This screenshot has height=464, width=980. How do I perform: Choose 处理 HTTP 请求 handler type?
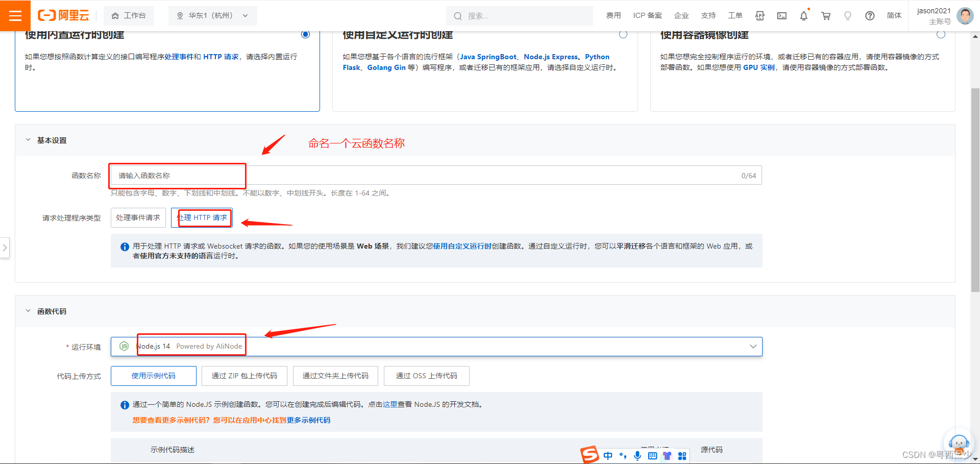point(202,217)
